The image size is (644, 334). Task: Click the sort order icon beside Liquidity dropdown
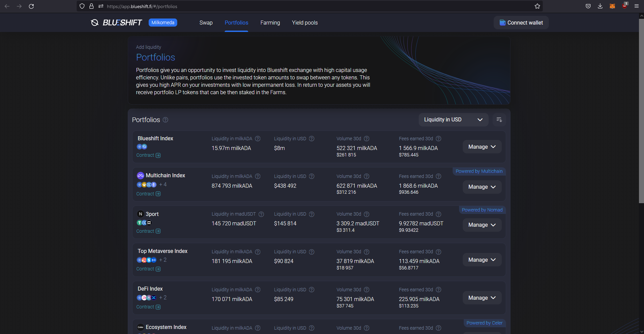(499, 120)
